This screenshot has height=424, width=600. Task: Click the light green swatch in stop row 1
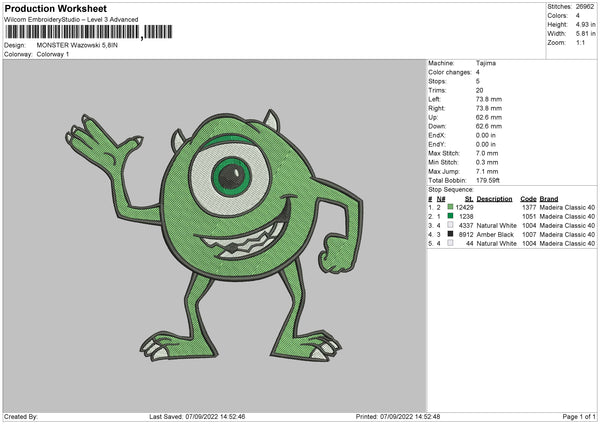450,207
